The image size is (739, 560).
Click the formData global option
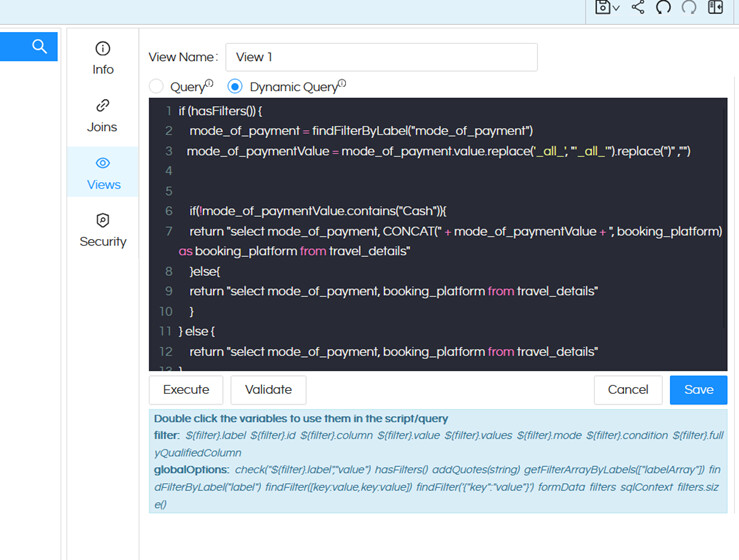pos(561,487)
